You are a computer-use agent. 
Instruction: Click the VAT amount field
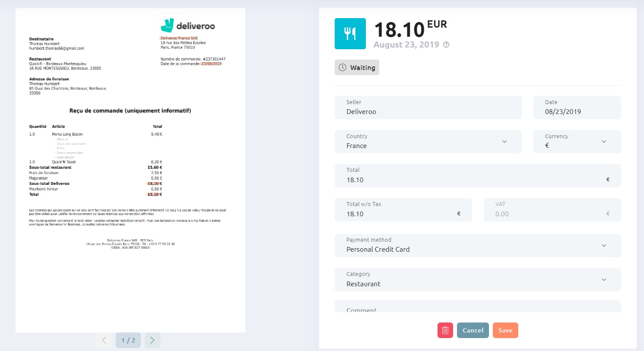point(552,210)
